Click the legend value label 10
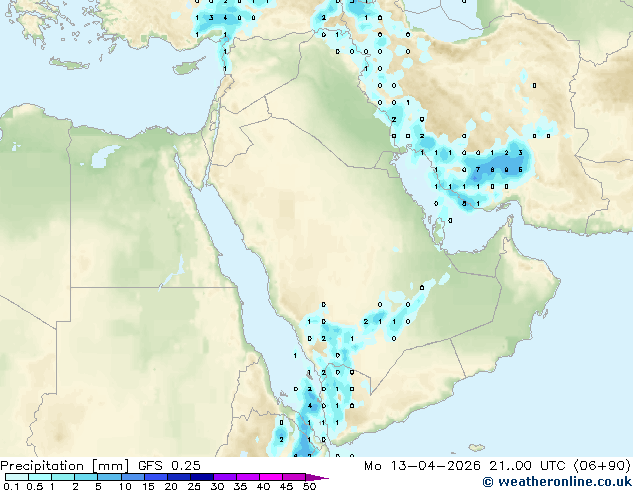Screen dimensions: 634x490 pyautogui.click(x=125, y=486)
